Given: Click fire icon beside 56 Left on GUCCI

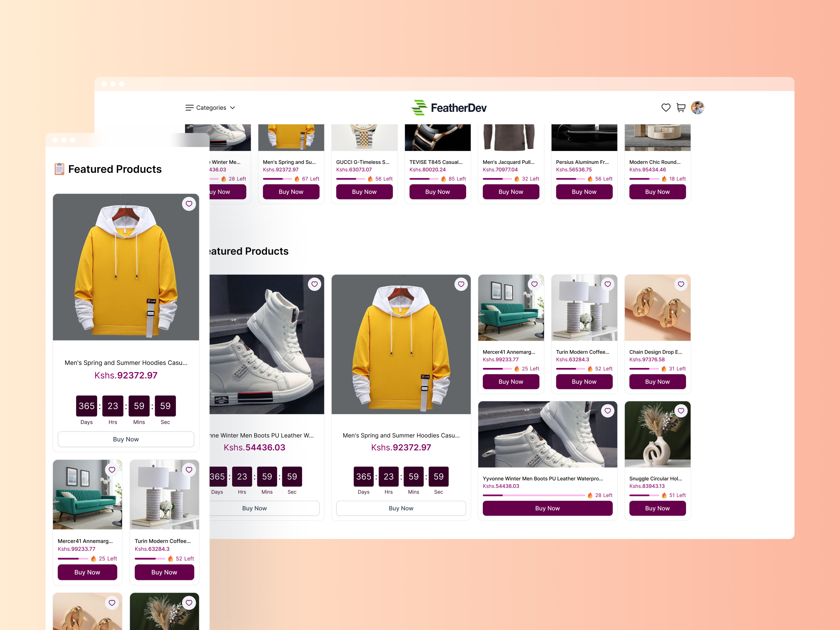Looking at the screenshot, I should 370,179.
